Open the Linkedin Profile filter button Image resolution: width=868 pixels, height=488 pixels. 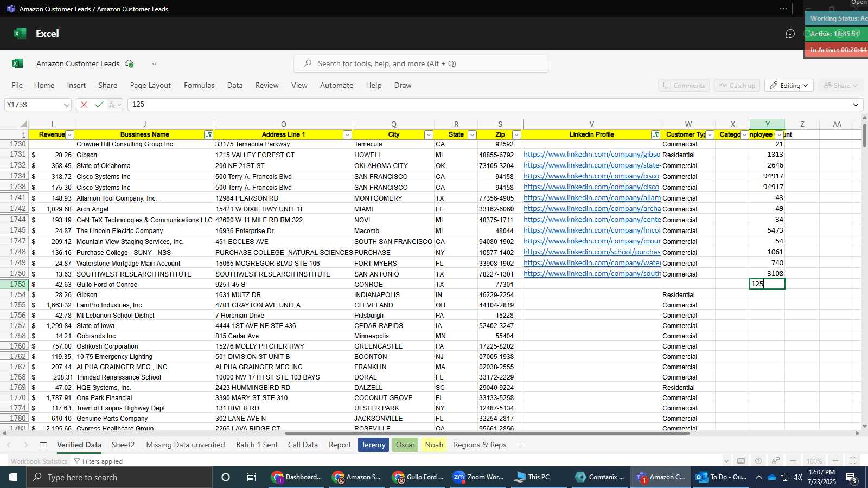[x=655, y=135]
